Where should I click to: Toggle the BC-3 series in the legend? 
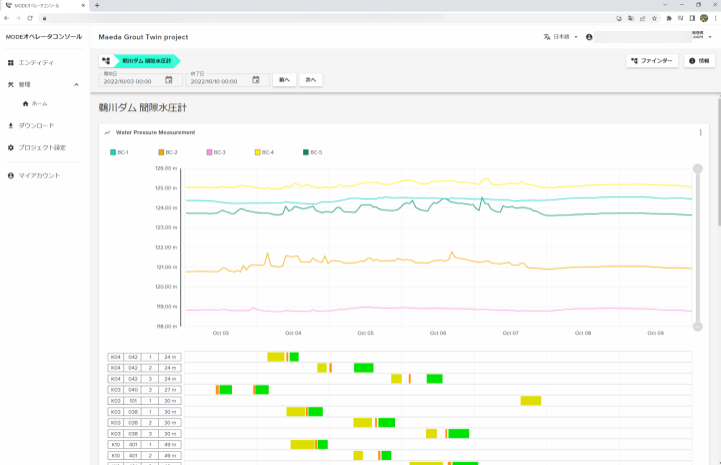[216, 152]
